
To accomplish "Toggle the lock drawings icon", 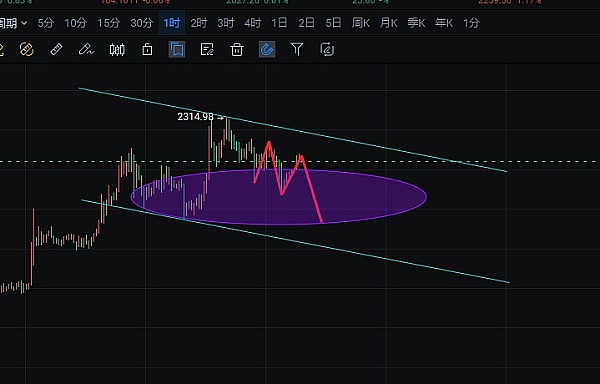I will pyautogui.click(x=147, y=50).
